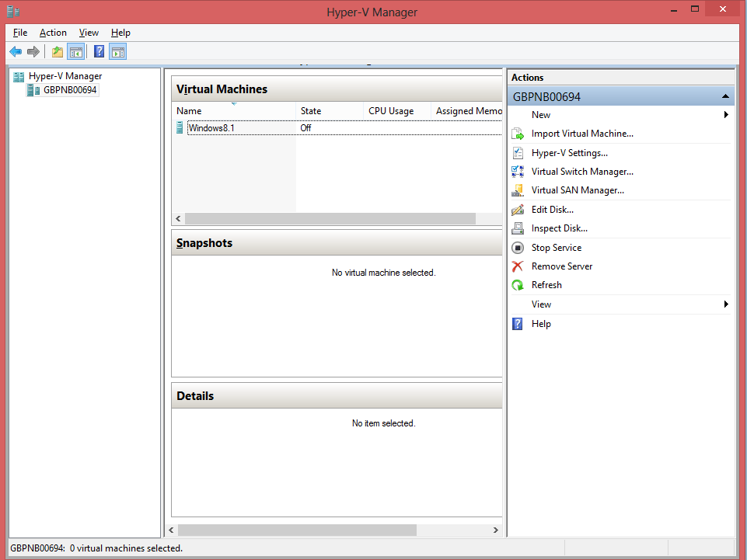Click the 'No virtual machine selected.' text

coord(383,273)
